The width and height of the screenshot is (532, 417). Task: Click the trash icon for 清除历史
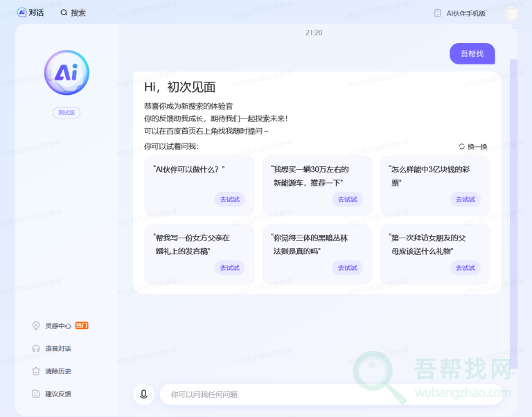tap(36, 371)
